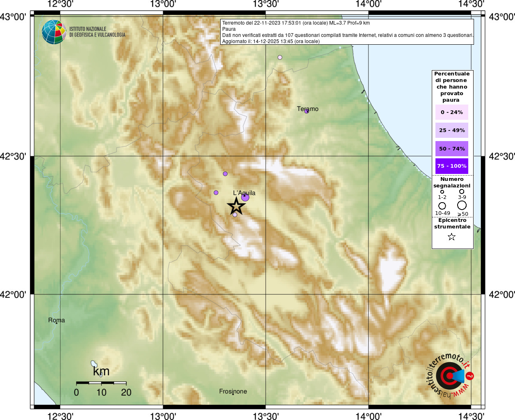Click the bottom axis label 12°30'
The width and height of the screenshot is (515, 420).
(x=60, y=416)
